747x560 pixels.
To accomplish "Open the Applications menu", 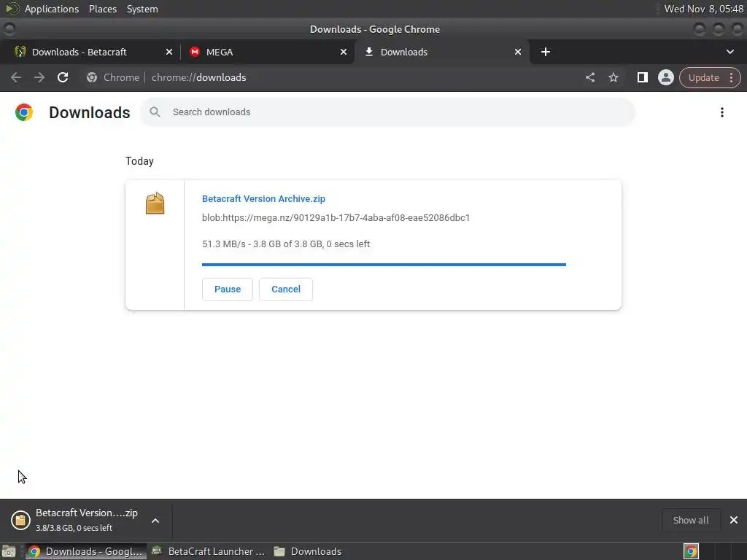I will (52, 9).
